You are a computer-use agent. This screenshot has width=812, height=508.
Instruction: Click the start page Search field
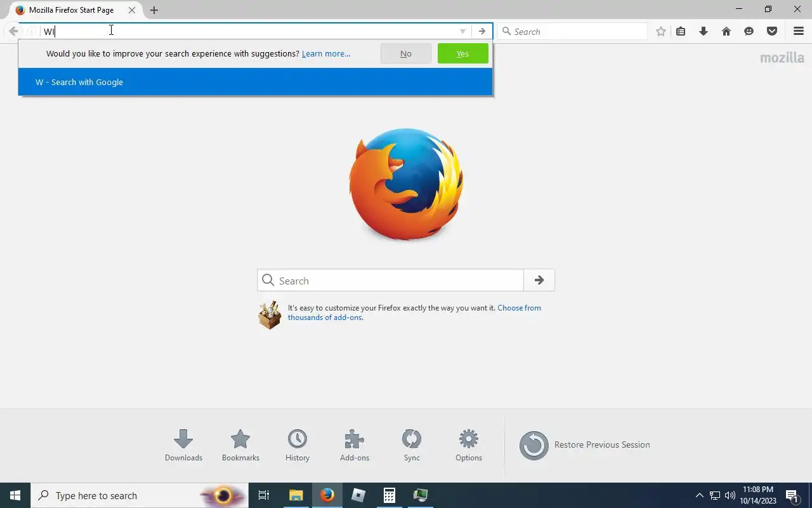390,280
